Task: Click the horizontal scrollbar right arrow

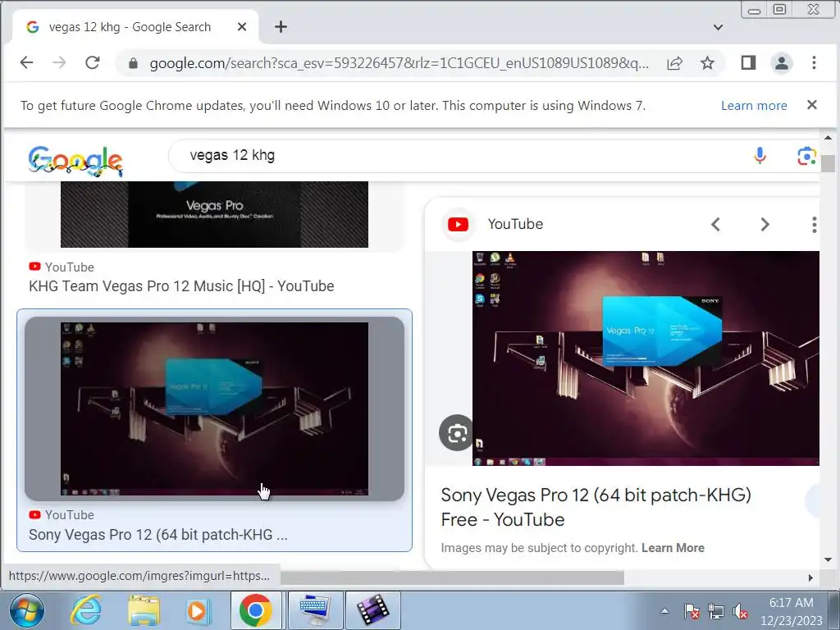Action: tap(810, 577)
